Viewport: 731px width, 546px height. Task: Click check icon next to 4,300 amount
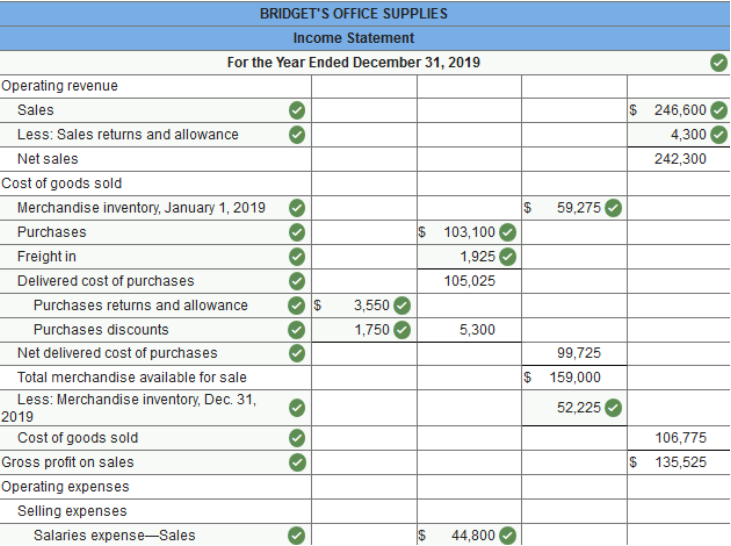point(718,135)
